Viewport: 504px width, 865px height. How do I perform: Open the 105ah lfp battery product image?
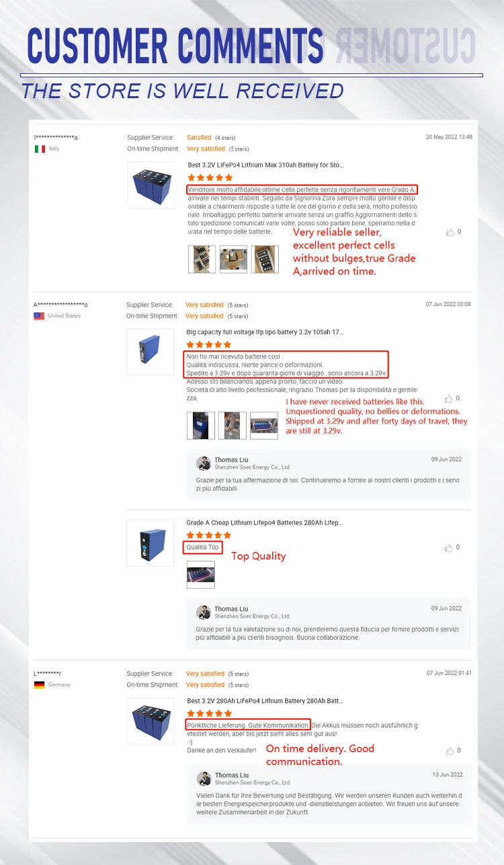tap(151, 352)
